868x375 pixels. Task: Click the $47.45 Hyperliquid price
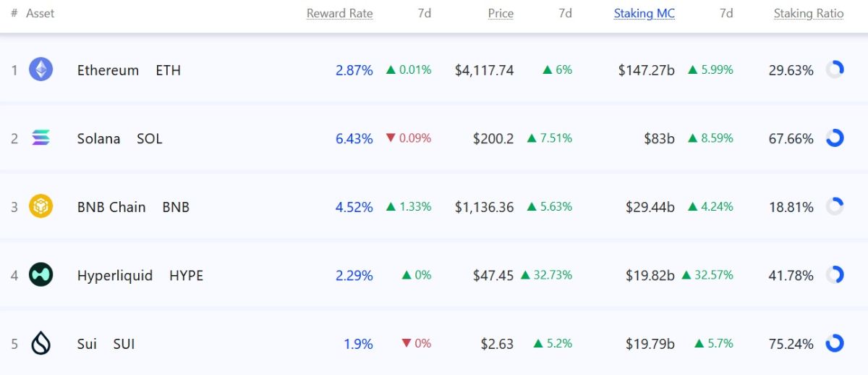point(494,275)
